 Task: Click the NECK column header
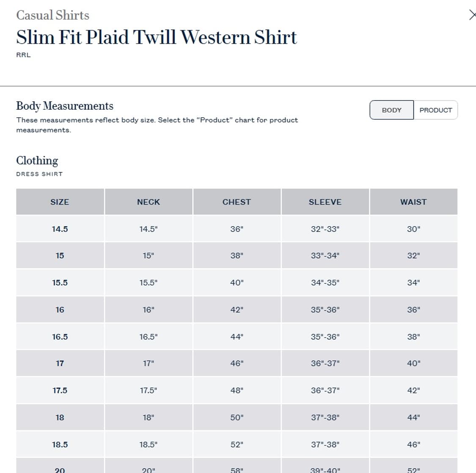pos(149,202)
